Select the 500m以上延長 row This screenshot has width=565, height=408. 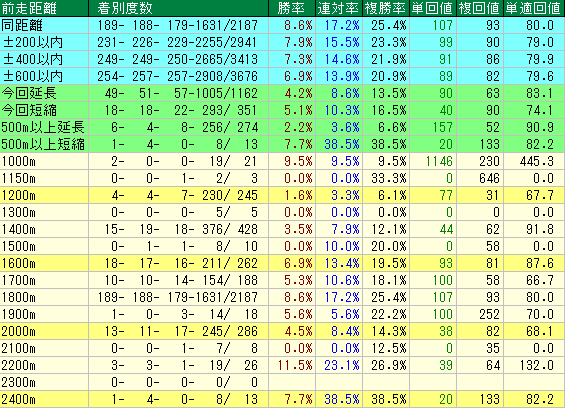pyautogui.click(x=282, y=127)
